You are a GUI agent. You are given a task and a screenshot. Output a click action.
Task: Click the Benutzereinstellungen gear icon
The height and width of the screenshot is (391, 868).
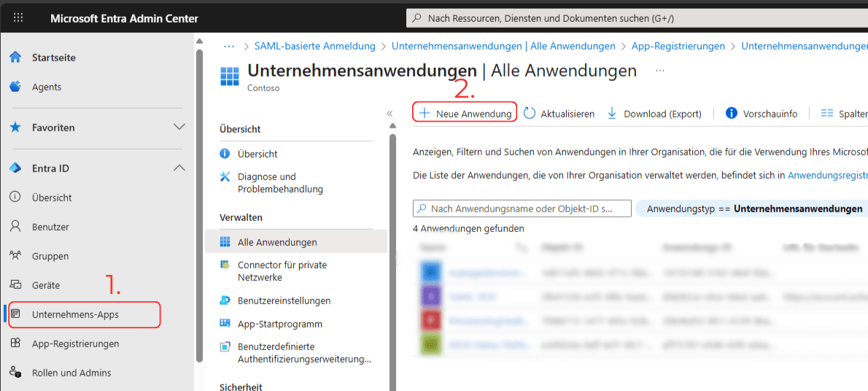click(225, 301)
